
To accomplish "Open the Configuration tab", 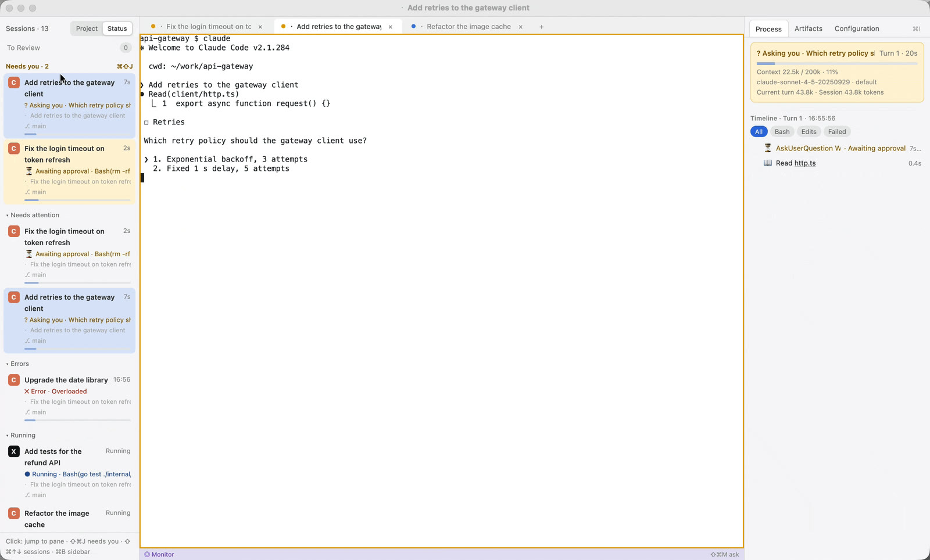I will (x=857, y=28).
